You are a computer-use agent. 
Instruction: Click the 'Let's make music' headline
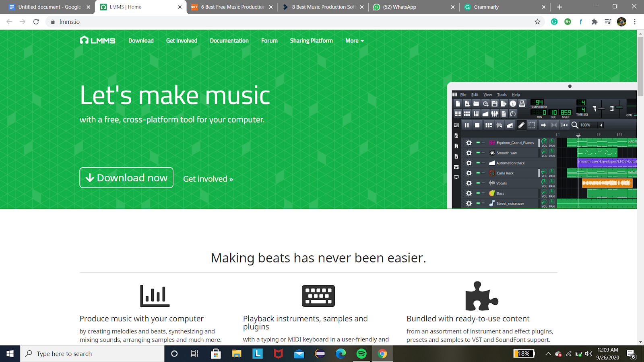click(x=175, y=95)
